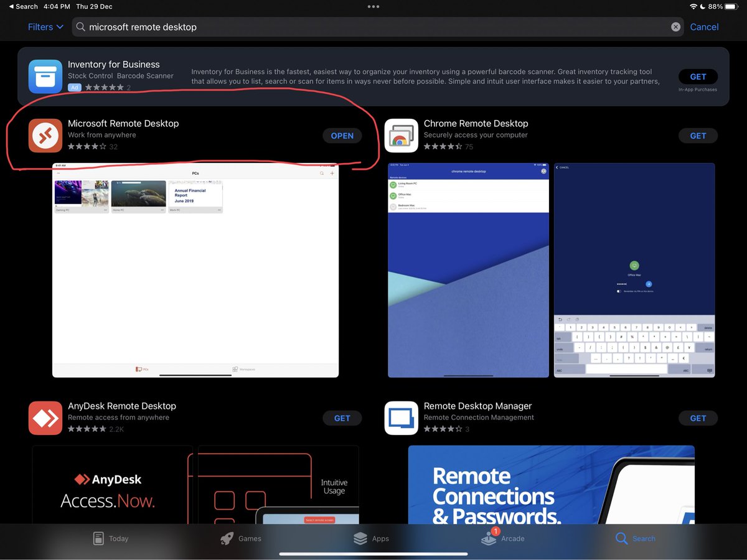Tap 'Remote Connection Management' subtitle

coord(479,418)
